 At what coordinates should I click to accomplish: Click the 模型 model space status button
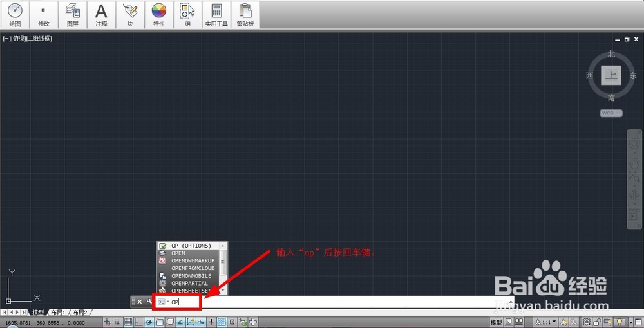click(496, 322)
